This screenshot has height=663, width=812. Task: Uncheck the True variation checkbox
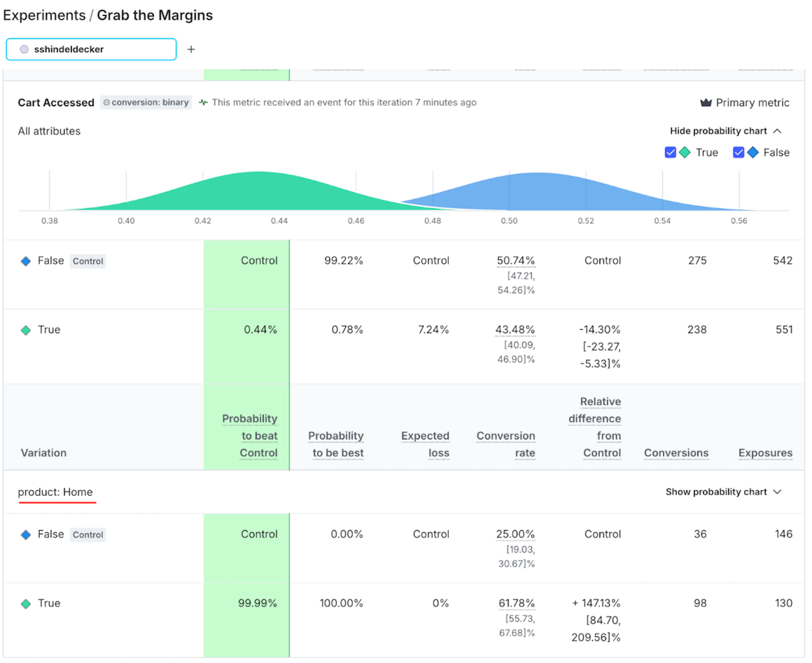click(x=671, y=153)
